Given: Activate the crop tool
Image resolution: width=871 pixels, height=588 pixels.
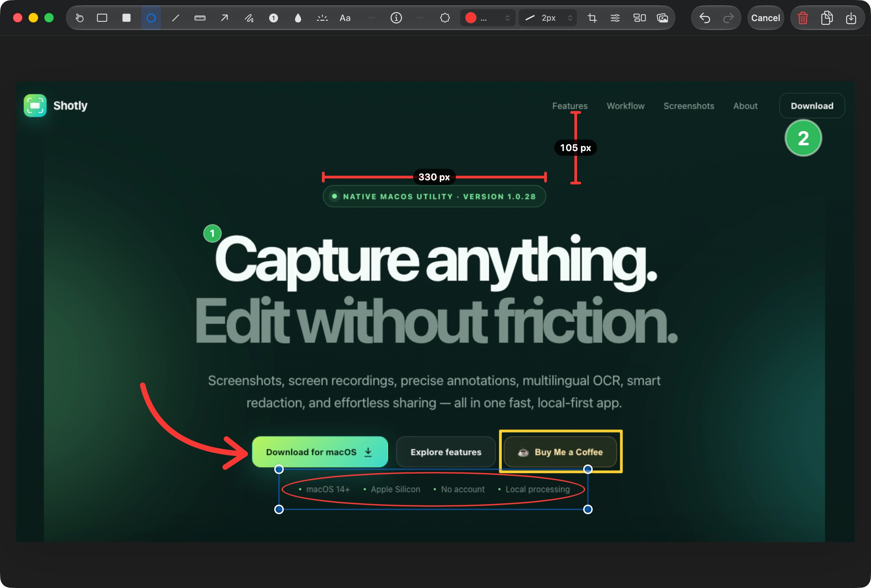Looking at the screenshot, I should coord(592,18).
